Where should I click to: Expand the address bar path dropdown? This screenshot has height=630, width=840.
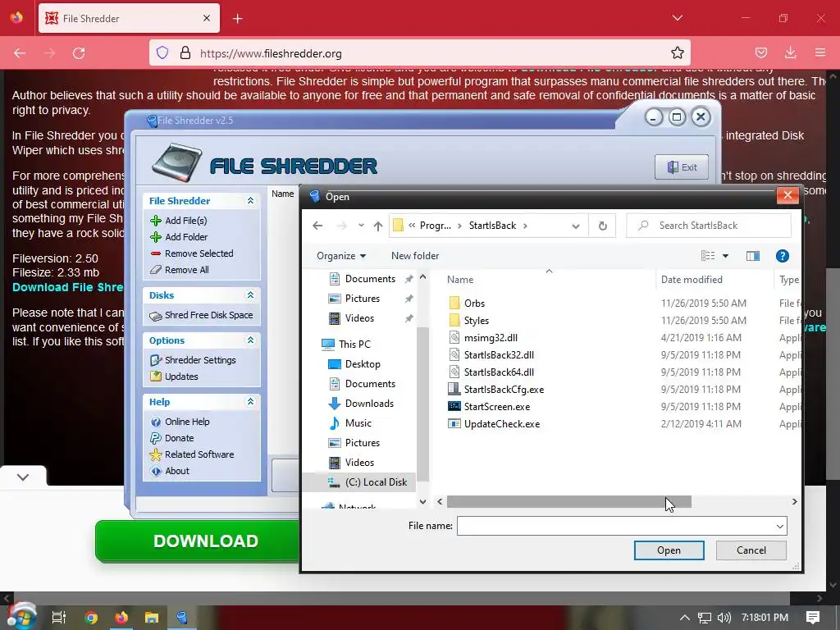tap(575, 226)
